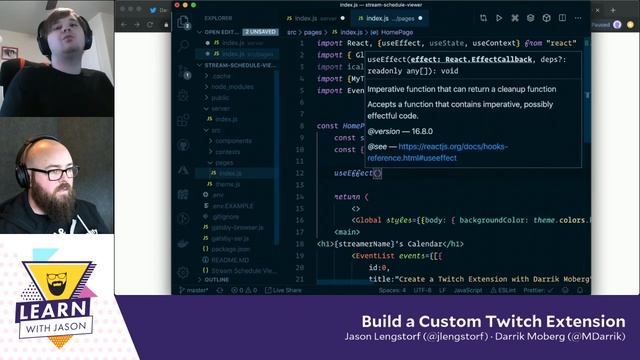The image size is (640, 360).
Task: Open the Search view in the activity bar
Action: (x=183, y=45)
